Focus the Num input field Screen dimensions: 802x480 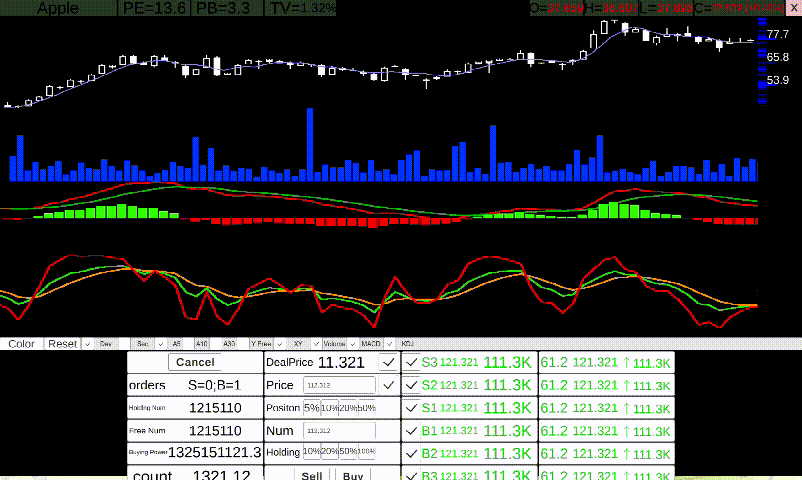339,430
